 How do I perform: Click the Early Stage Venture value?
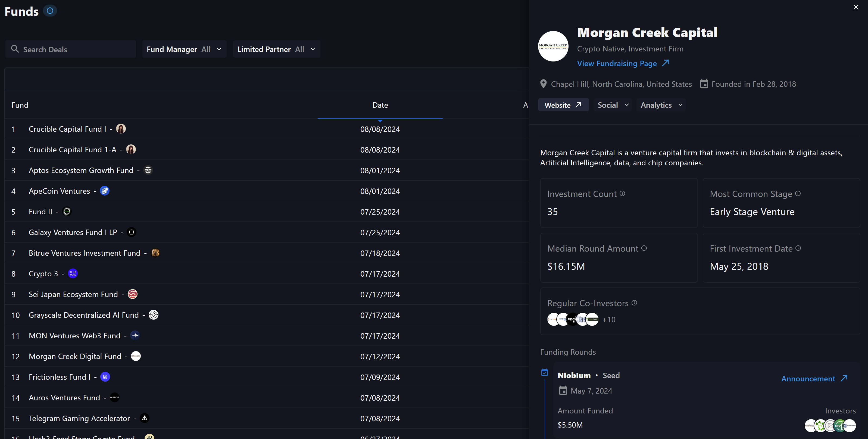click(752, 212)
